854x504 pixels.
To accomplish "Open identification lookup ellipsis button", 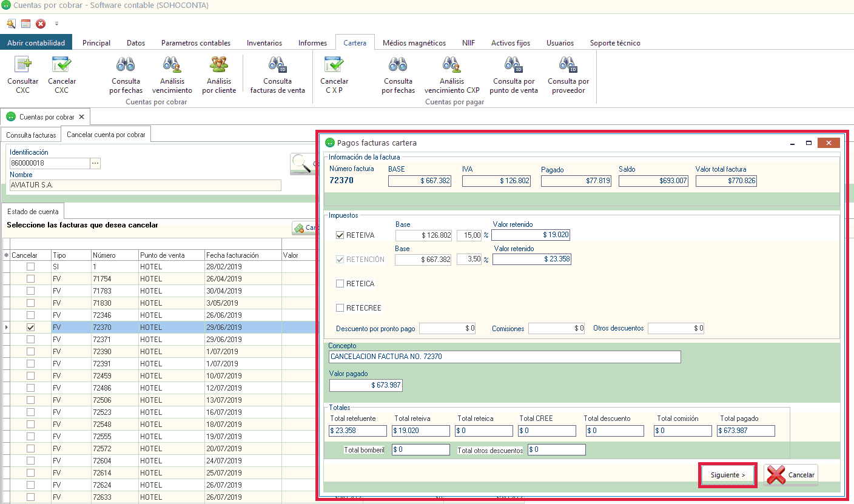I will pyautogui.click(x=95, y=163).
